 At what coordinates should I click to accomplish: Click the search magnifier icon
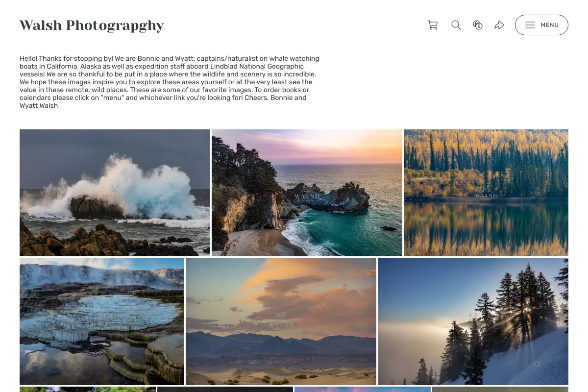456,25
